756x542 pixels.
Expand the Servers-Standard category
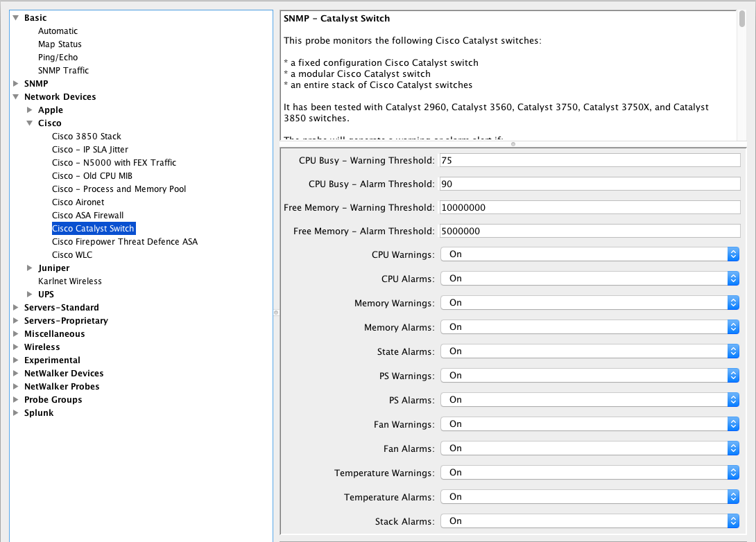(16, 308)
